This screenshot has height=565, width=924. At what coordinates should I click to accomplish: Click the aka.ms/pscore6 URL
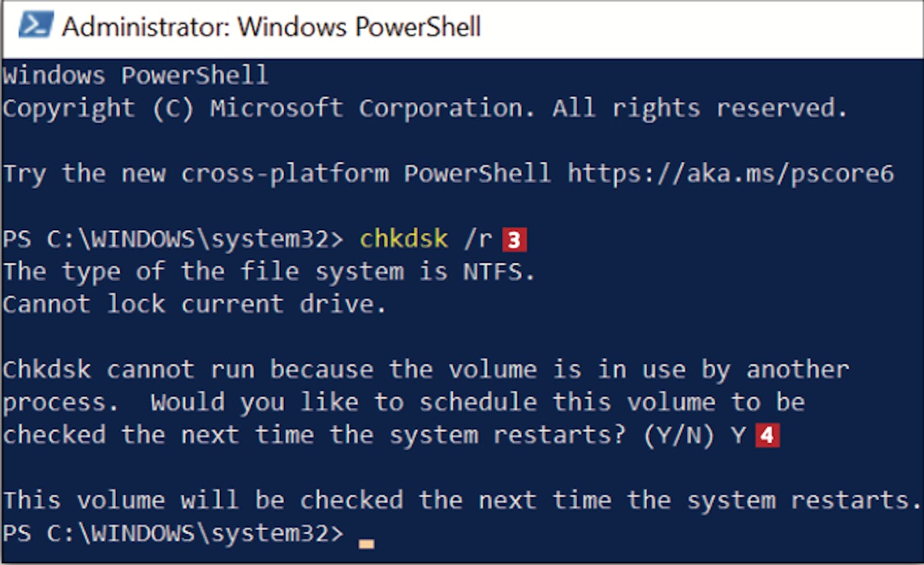(731, 174)
